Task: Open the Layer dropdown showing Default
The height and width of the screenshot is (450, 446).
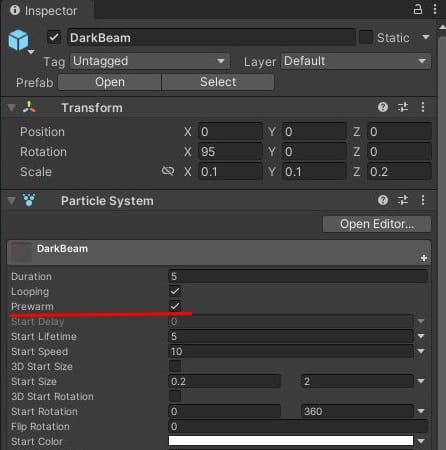Action: pos(356,61)
